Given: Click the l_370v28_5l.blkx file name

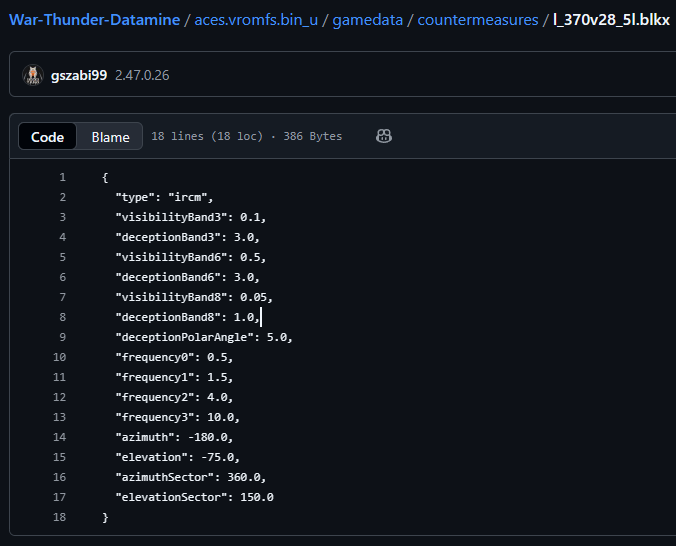Looking at the screenshot, I should [611, 20].
